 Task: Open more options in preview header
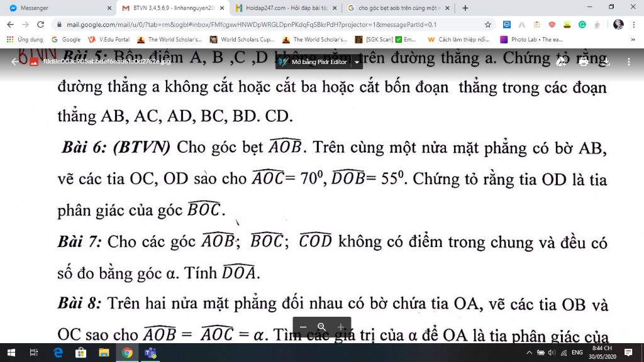coord(629,62)
